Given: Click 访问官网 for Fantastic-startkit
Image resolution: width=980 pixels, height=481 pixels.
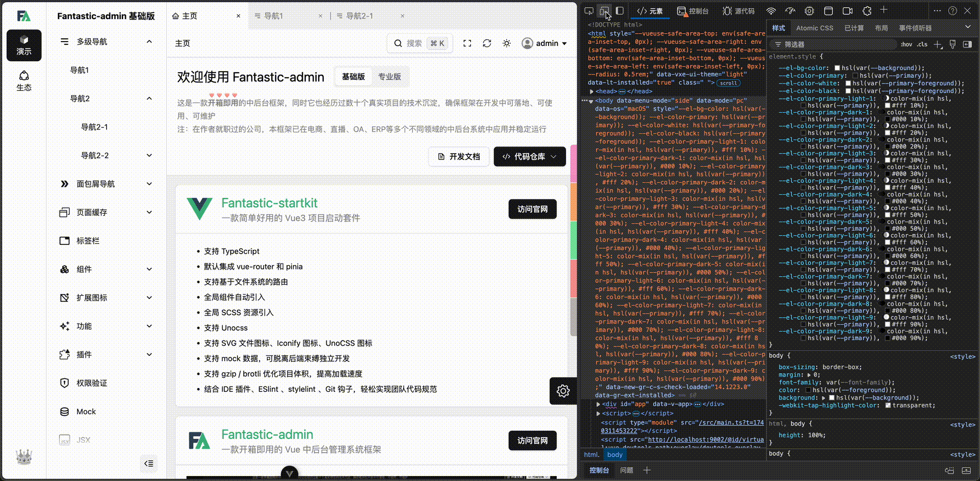Looking at the screenshot, I should 532,209.
